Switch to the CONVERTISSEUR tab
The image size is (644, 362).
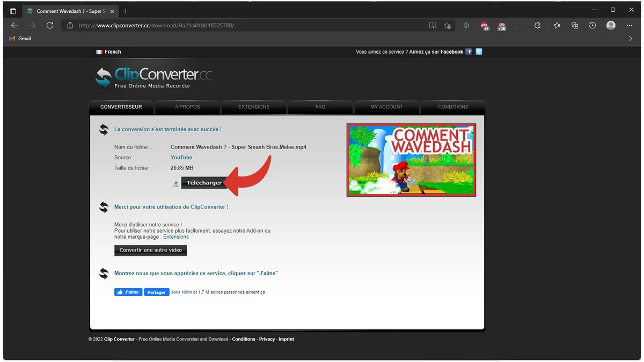click(121, 107)
